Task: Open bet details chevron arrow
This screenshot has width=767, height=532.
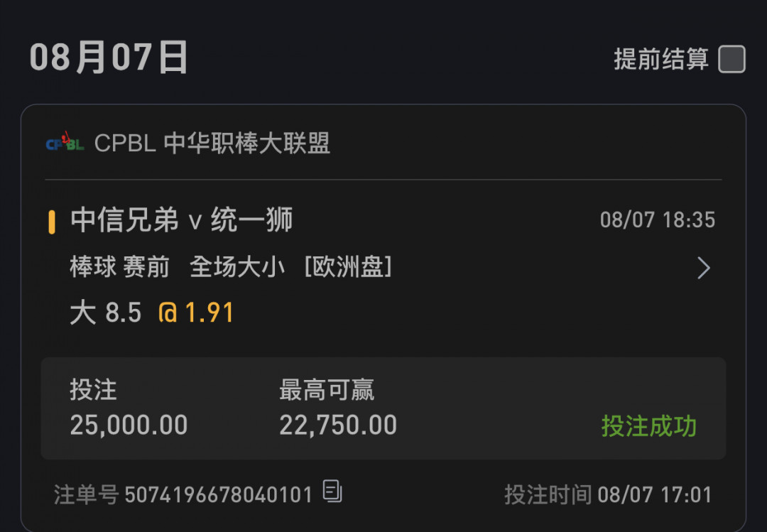Action: coord(703,268)
